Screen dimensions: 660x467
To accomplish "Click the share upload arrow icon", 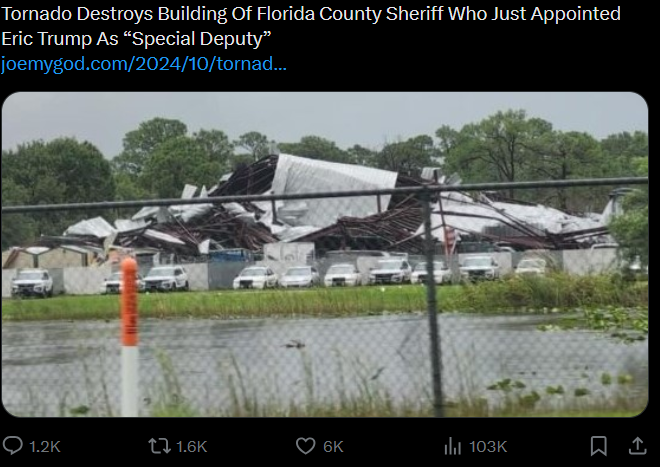I will [637, 446].
